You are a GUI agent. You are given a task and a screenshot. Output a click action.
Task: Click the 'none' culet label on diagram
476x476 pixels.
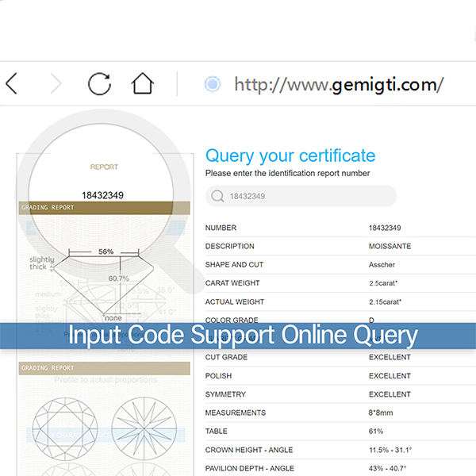113,318
